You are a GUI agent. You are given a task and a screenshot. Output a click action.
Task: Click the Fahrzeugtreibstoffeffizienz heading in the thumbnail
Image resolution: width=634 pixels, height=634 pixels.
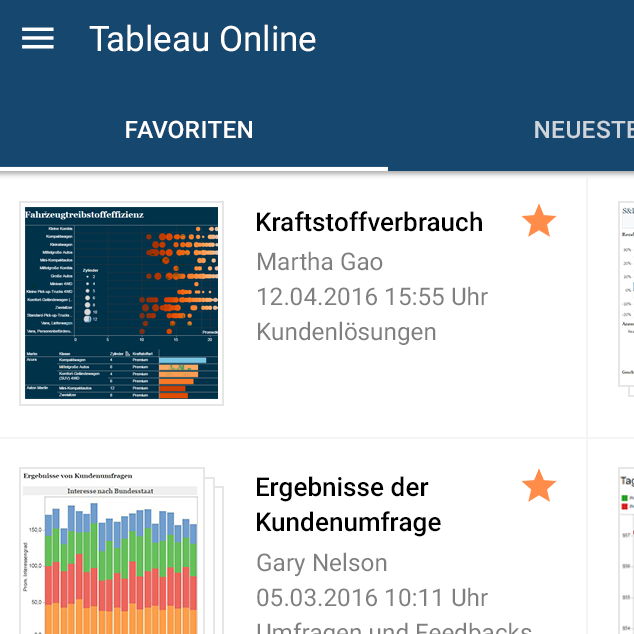coord(85,214)
